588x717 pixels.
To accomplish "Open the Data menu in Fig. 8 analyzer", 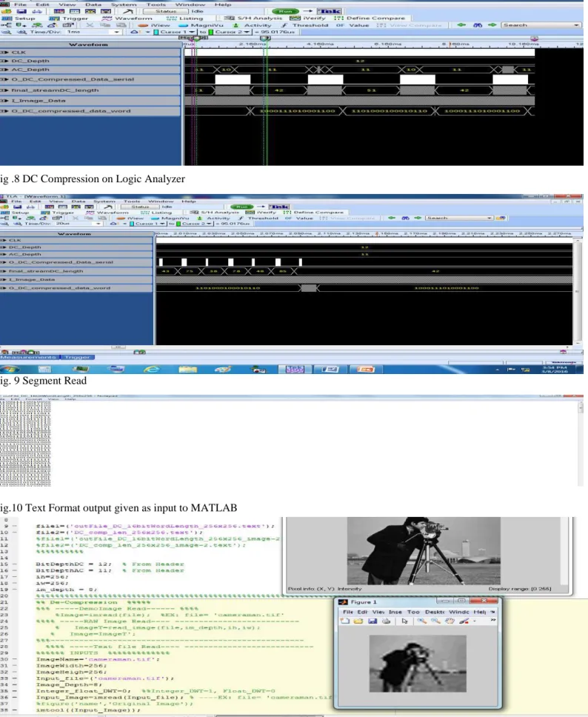I will (x=93, y=4).
